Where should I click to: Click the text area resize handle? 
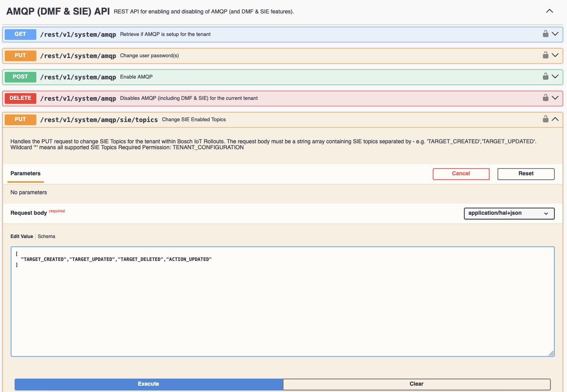(x=551, y=353)
